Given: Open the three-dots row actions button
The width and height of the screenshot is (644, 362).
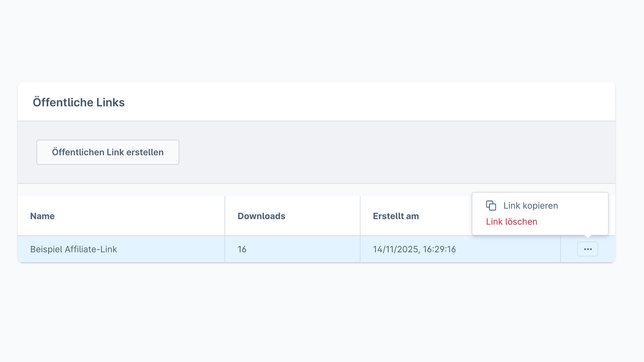Looking at the screenshot, I should coord(587,249).
